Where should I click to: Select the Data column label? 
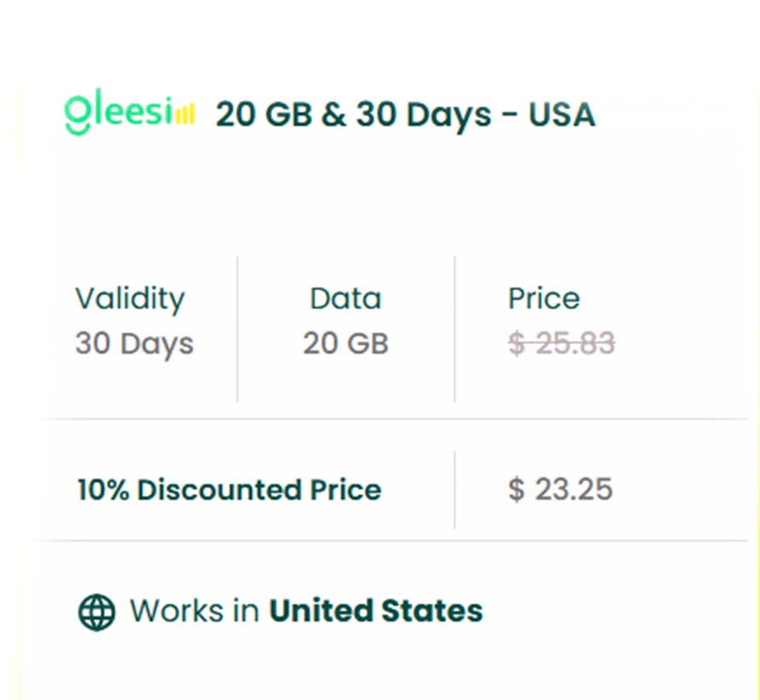tap(345, 299)
